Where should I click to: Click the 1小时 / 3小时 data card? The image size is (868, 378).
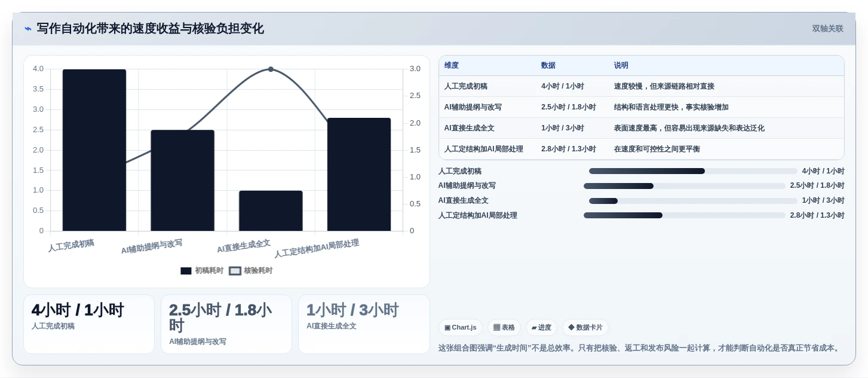click(364, 324)
